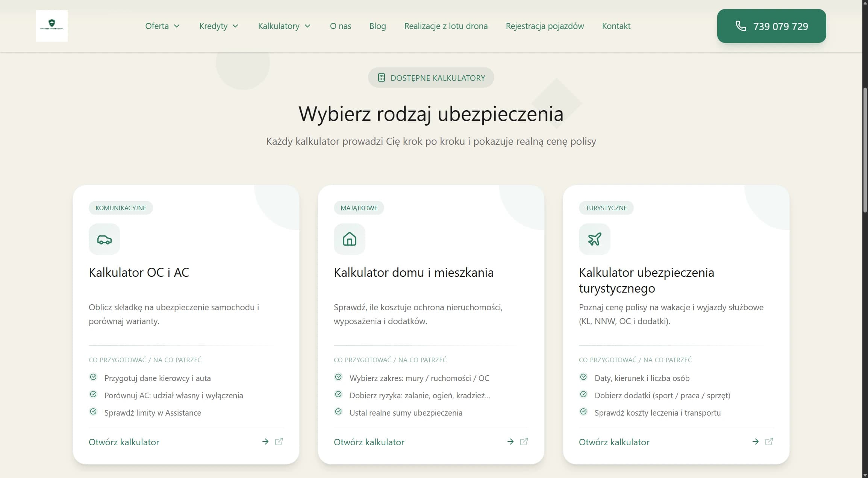Open Realizacje z lotu drona
Screen dimensions: 868x478
pyautogui.click(x=446, y=26)
